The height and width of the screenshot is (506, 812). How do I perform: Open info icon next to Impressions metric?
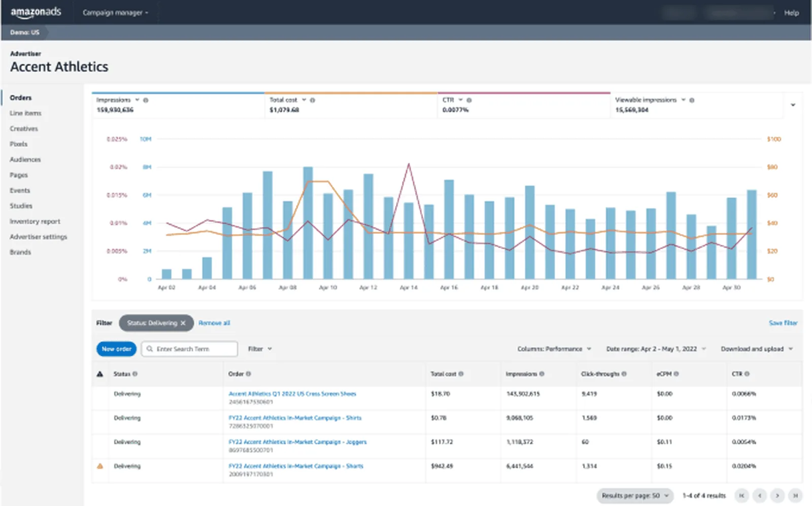(x=146, y=100)
